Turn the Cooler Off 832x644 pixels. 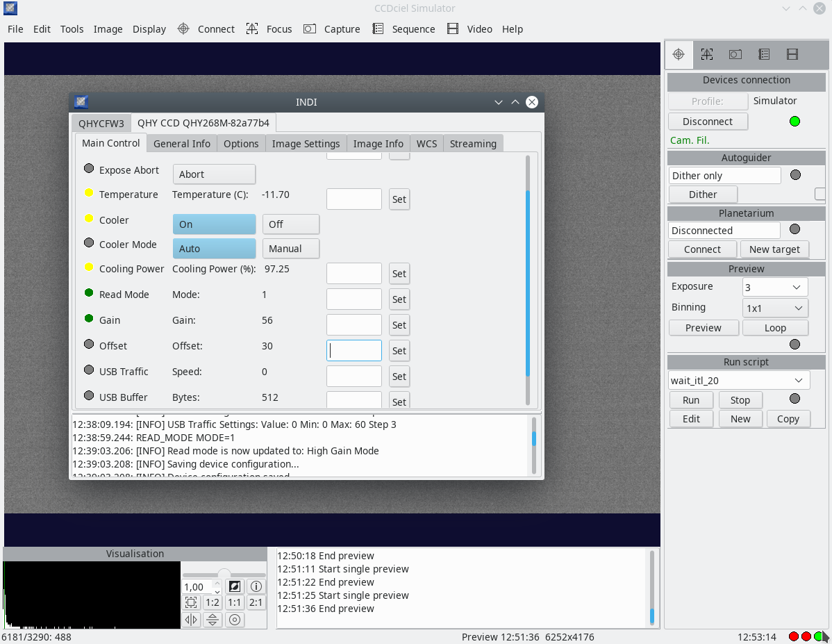tap(291, 224)
